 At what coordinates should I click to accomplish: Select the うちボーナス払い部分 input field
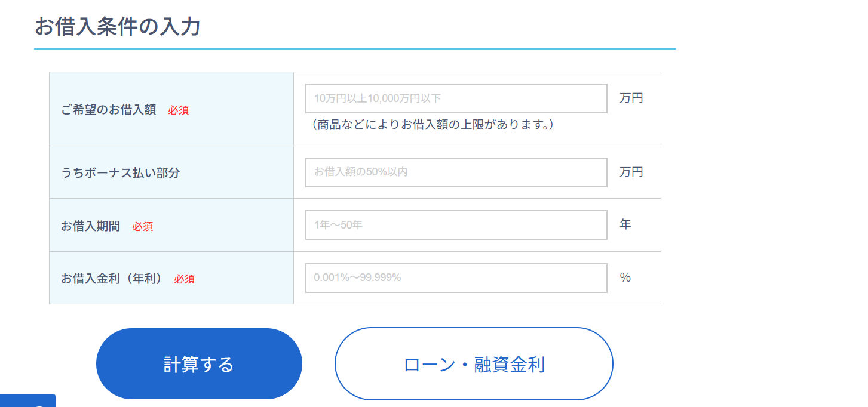tap(456, 172)
